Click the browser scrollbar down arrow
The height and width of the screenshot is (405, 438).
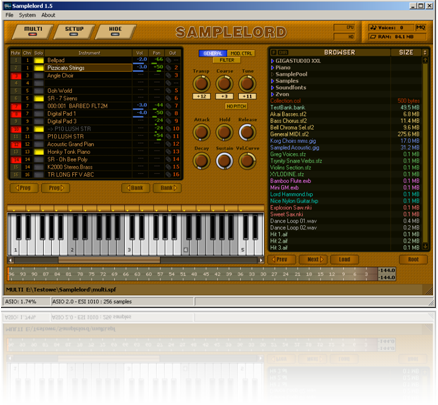pos(425,247)
